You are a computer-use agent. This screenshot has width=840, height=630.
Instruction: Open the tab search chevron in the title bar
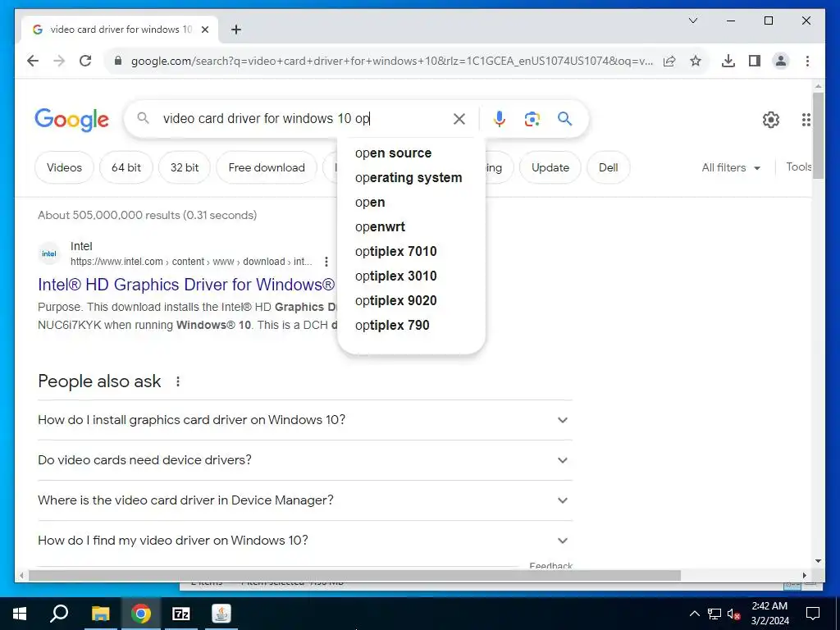tap(693, 21)
